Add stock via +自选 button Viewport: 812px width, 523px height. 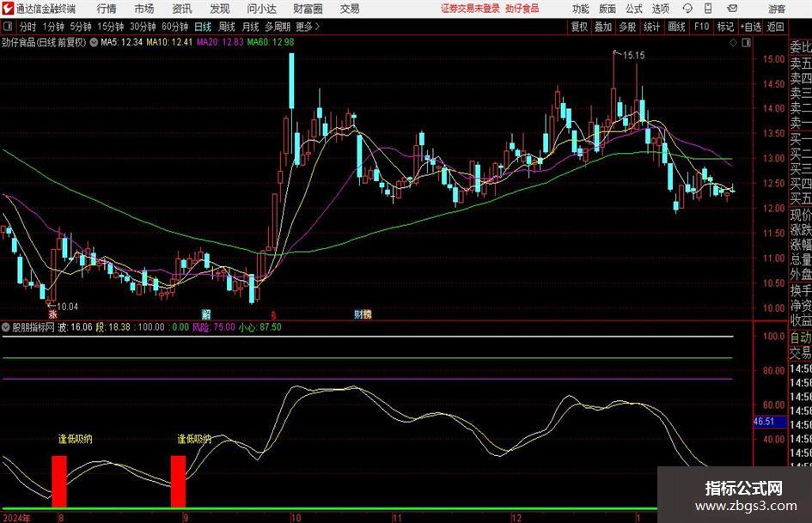pyautogui.click(x=751, y=27)
